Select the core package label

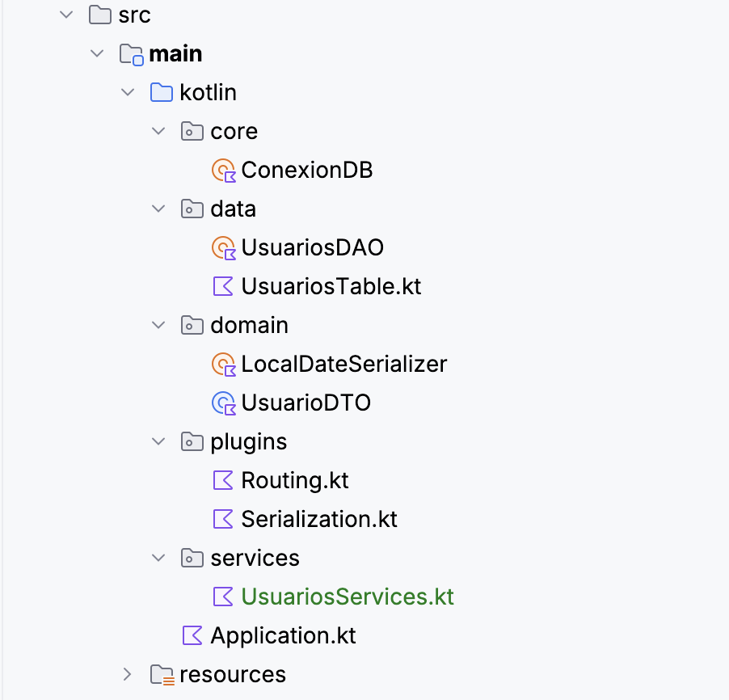(x=234, y=132)
